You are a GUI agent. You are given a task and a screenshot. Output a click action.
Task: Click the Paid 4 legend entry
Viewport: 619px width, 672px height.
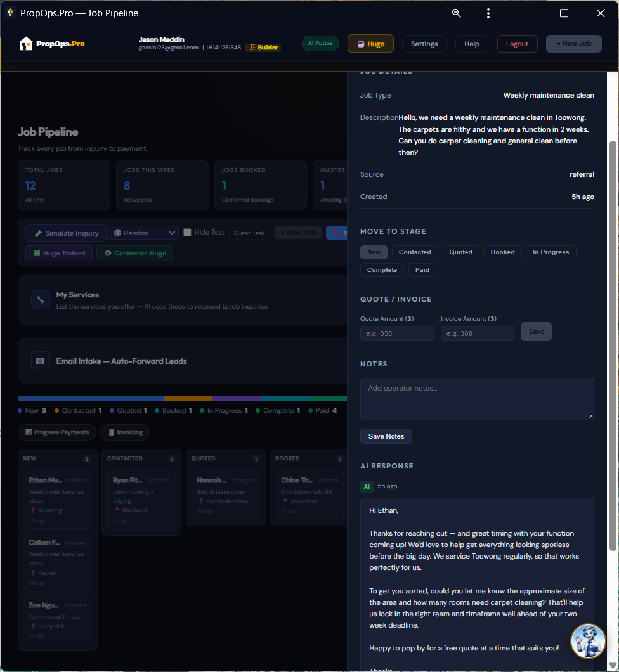pyautogui.click(x=322, y=411)
